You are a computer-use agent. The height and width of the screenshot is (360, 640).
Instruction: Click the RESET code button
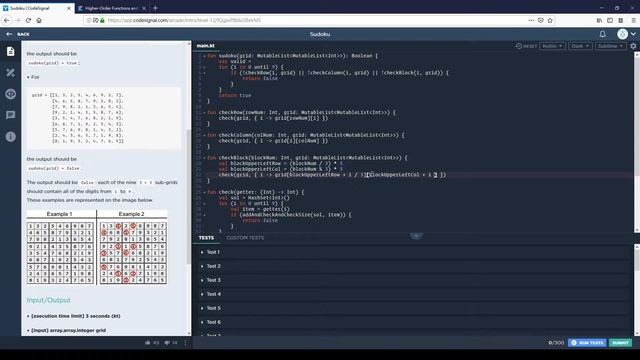[526, 46]
